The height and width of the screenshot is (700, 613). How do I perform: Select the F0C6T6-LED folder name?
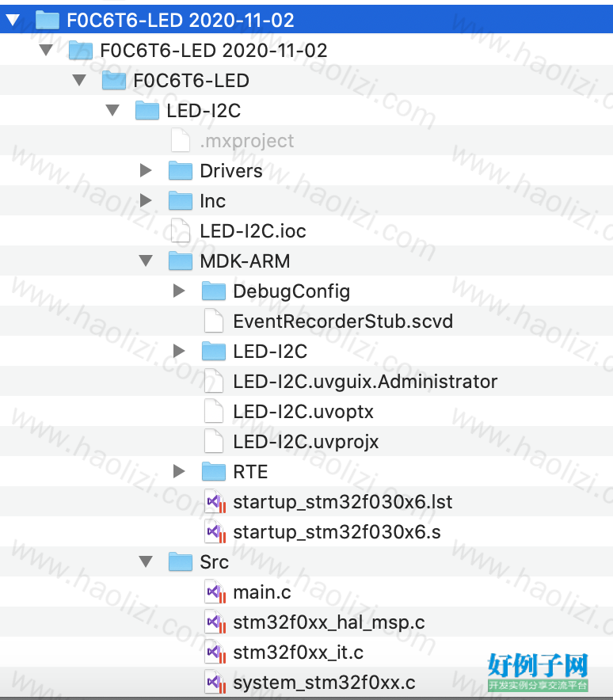[192, 81]
